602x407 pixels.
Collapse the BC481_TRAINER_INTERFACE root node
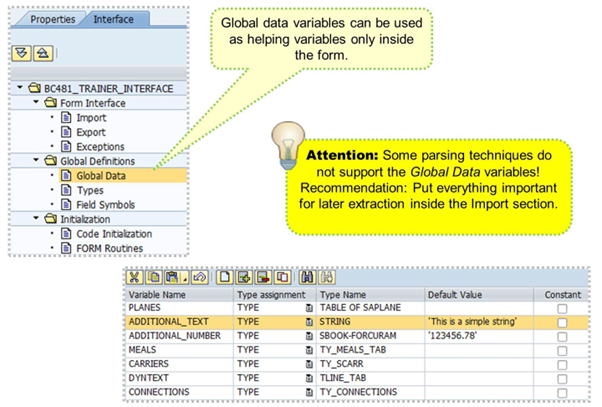click(x=20, y=89)
